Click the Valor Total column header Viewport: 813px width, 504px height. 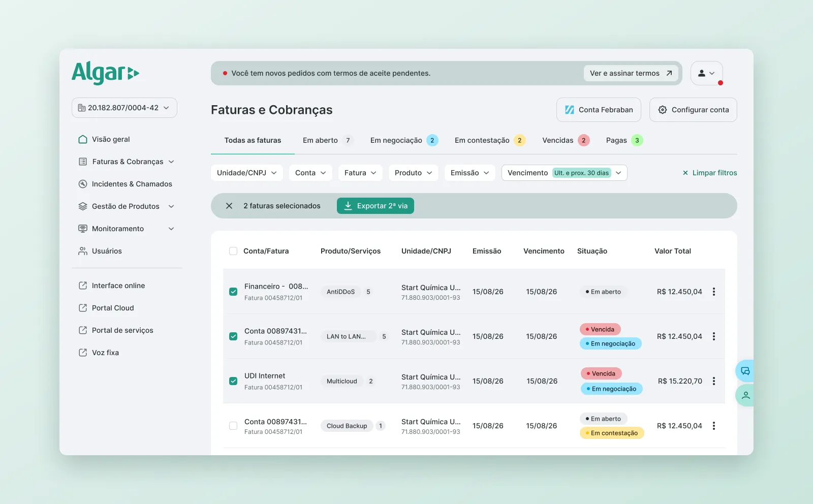click(x=673, y=251)
